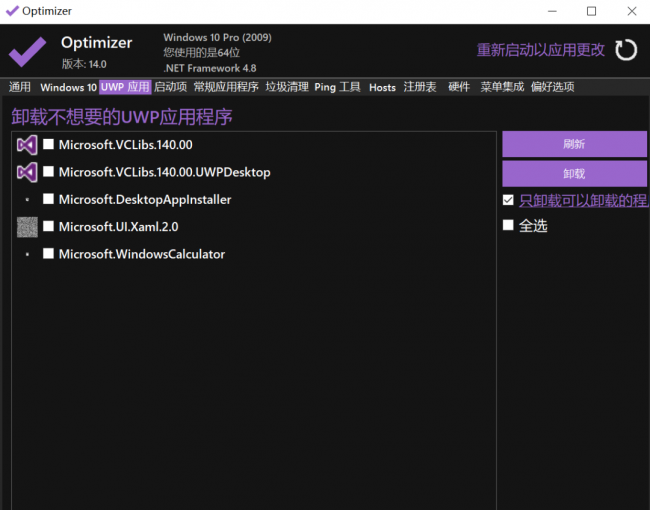
Task: Go to the 常规应用程序 tab
Action: pos(226,87)
